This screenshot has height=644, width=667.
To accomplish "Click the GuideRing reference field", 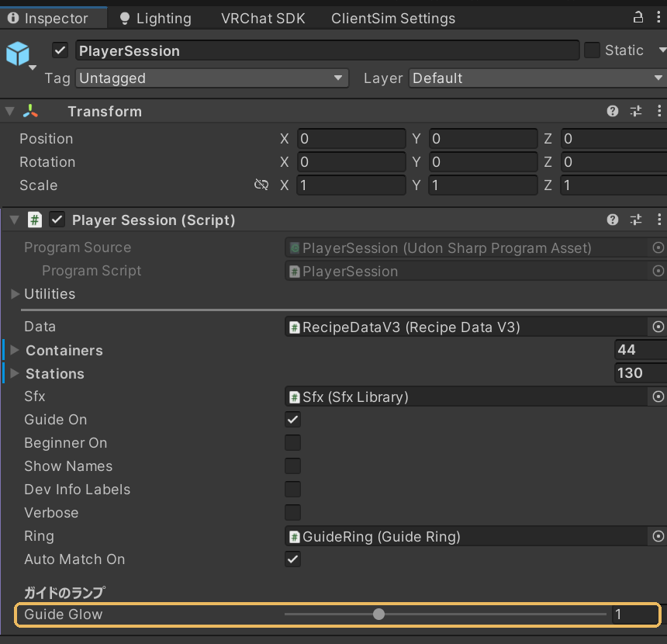I will tap(466, 536).
